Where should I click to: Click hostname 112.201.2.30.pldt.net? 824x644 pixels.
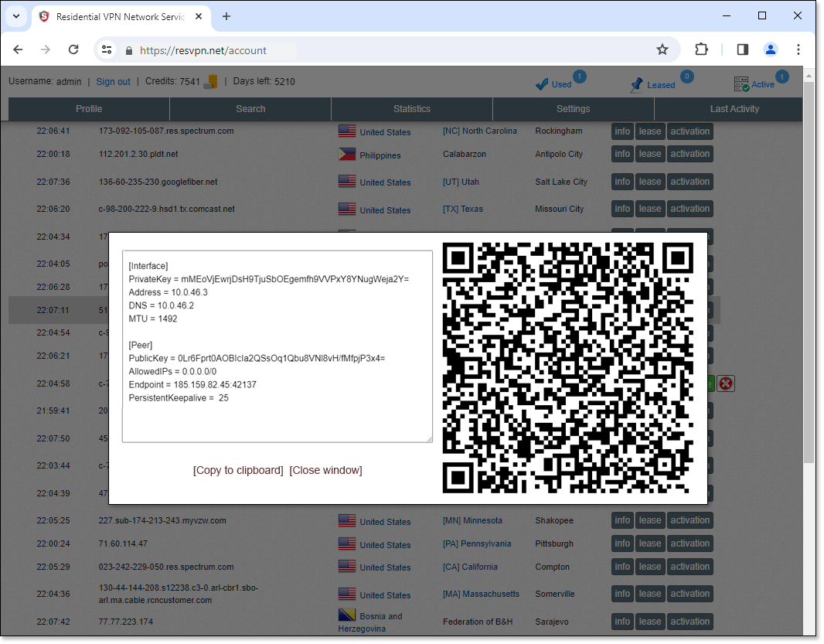[138, 154]
